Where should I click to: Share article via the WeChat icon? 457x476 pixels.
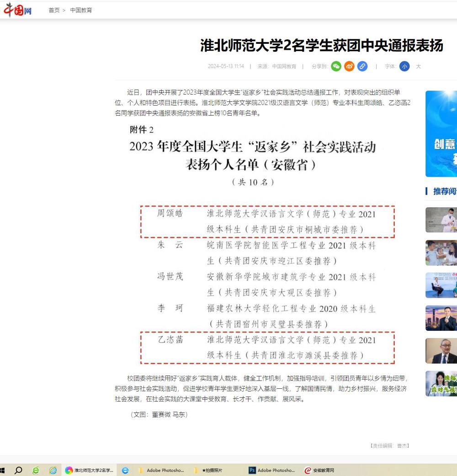click(x=336, y=66)
